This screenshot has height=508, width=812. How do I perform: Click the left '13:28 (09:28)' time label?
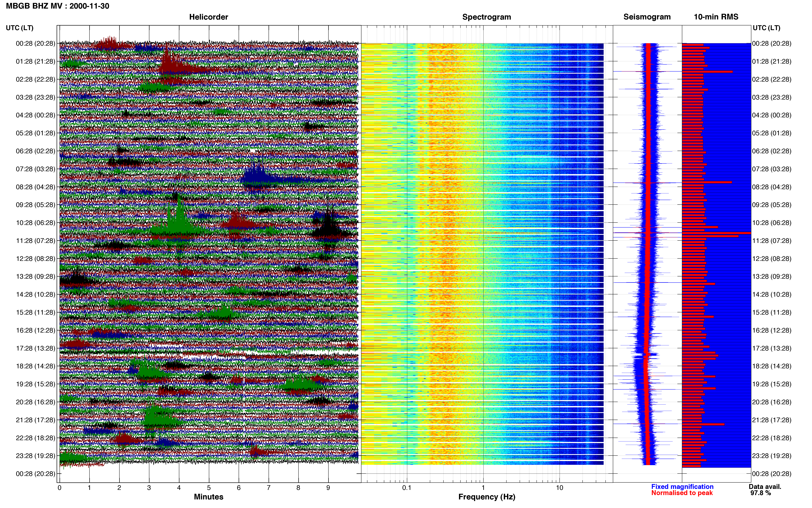[36, 277]
